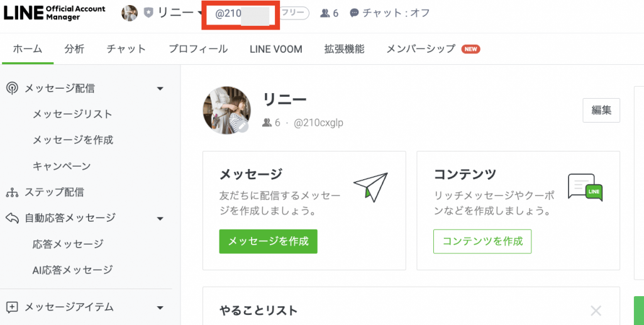Click the メッセージアイテム plus-bubble icon
The width and height of the screenshot is (644, 325).
pos(12,307)
